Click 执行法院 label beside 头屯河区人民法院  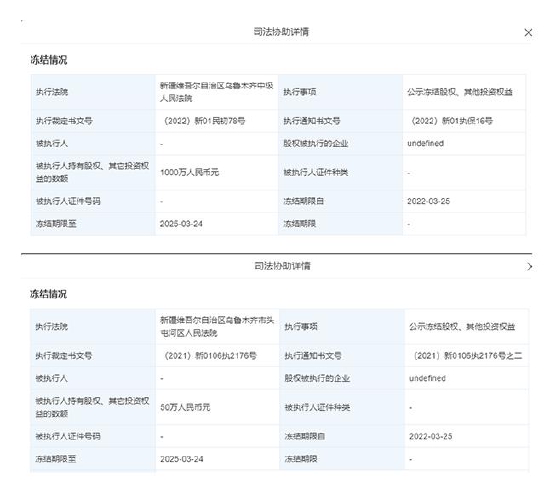point(52,327)
